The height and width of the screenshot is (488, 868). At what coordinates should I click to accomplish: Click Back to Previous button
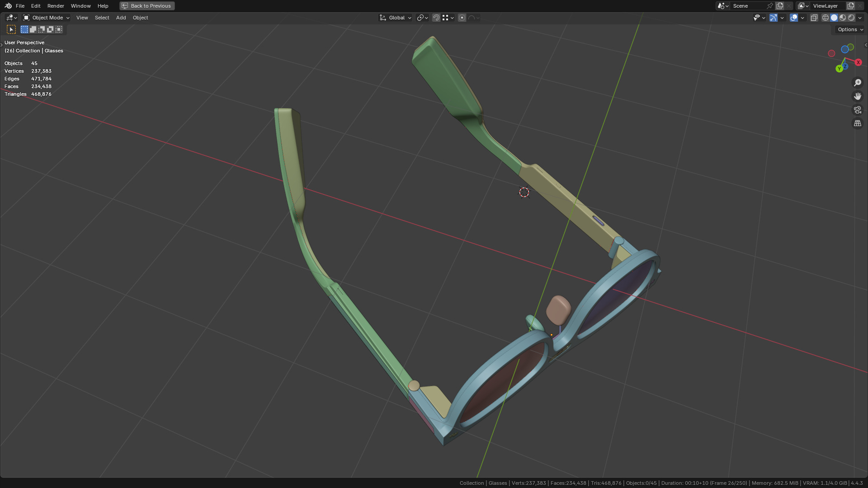(147, 6)
